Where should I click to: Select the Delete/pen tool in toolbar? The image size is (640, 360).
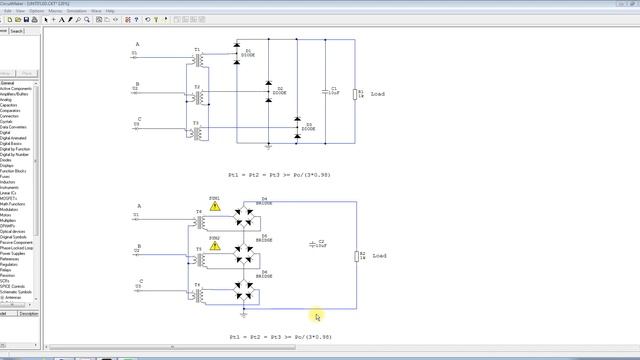click(x=70, y=20)
